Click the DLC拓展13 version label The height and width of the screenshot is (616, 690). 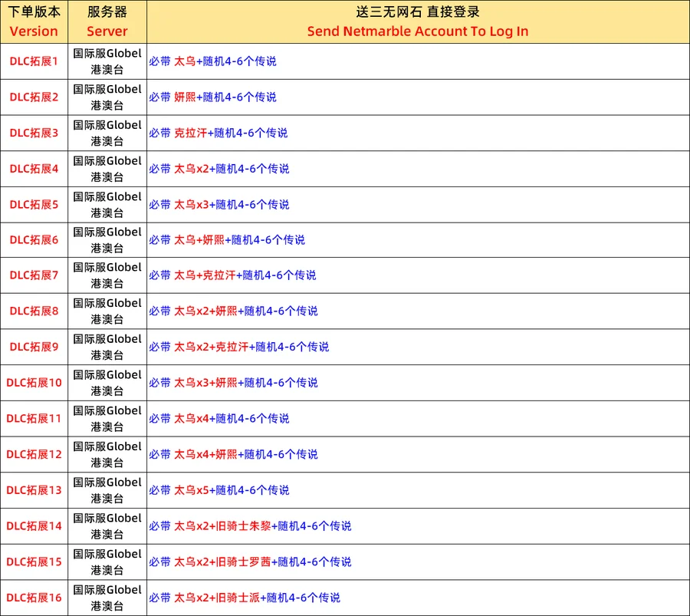34,489
